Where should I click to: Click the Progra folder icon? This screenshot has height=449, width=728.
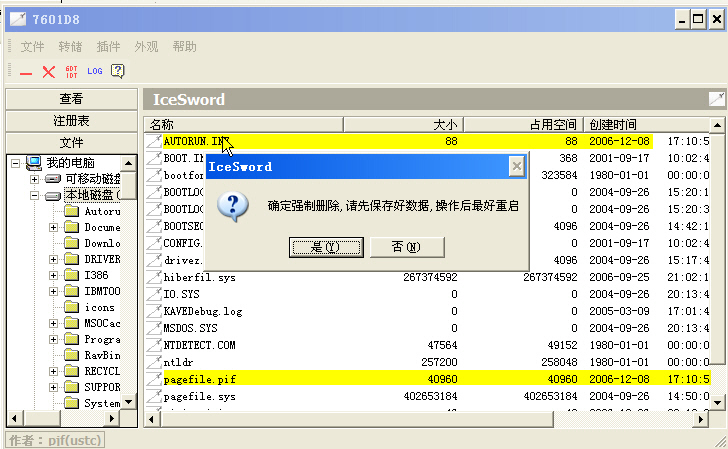click(x=71, y=339)
